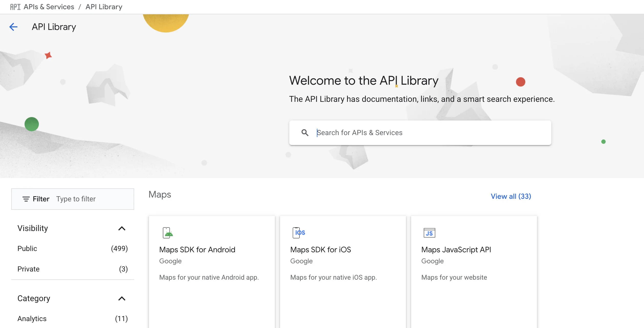Viewport: 644px width, 328px height.
Task: Click the JS icon on Maps JavaScript card
Action: [x=429, y=233]
